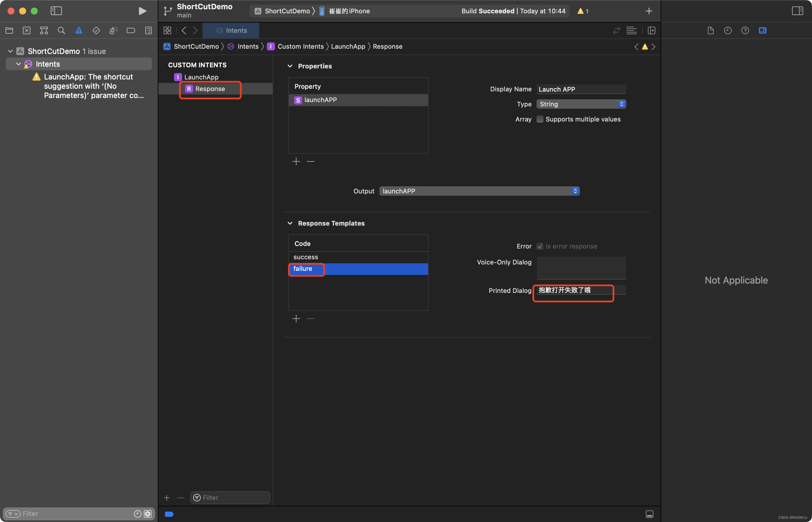Screen dimensions: 812x522
Task: Click the Display Name field
Action: 581,89
